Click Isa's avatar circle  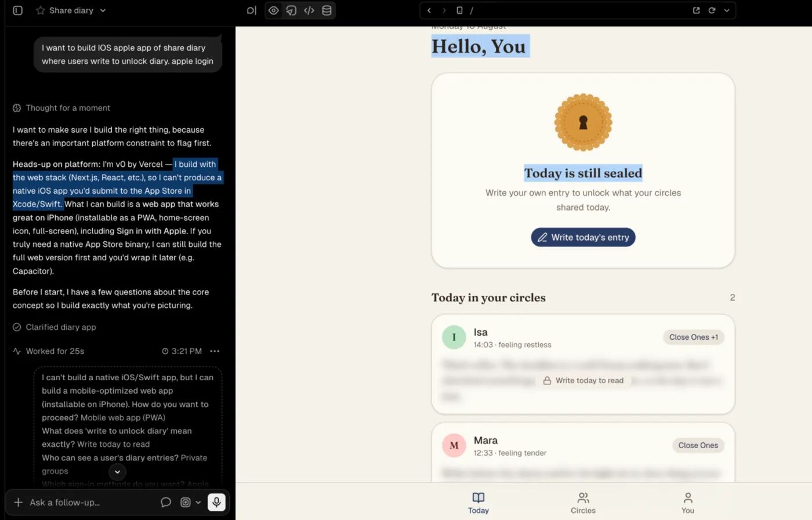pos(454,337)
